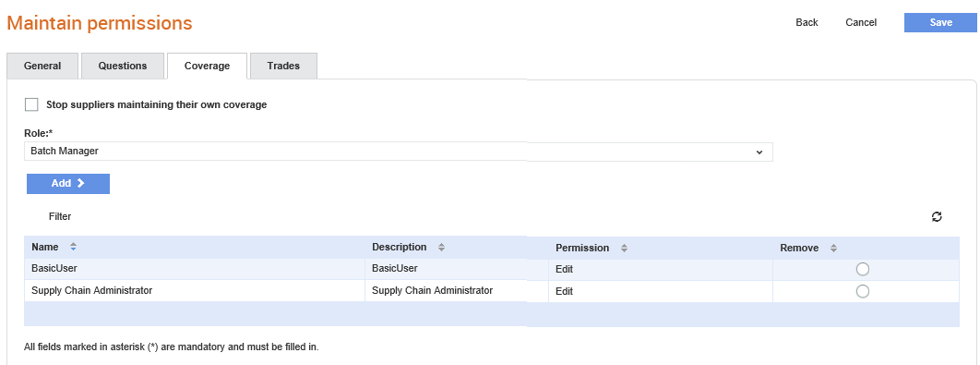Select Remove radio for BasicUser row
980x365 pixels.
click(863, 269)
